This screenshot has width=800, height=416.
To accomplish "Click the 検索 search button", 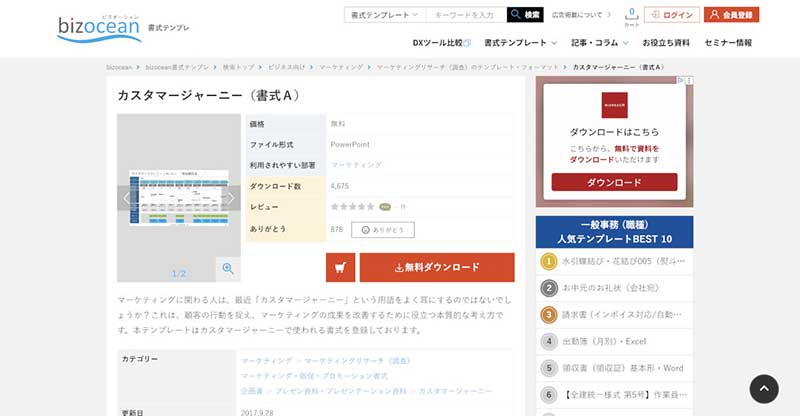I will pos(525,15).
